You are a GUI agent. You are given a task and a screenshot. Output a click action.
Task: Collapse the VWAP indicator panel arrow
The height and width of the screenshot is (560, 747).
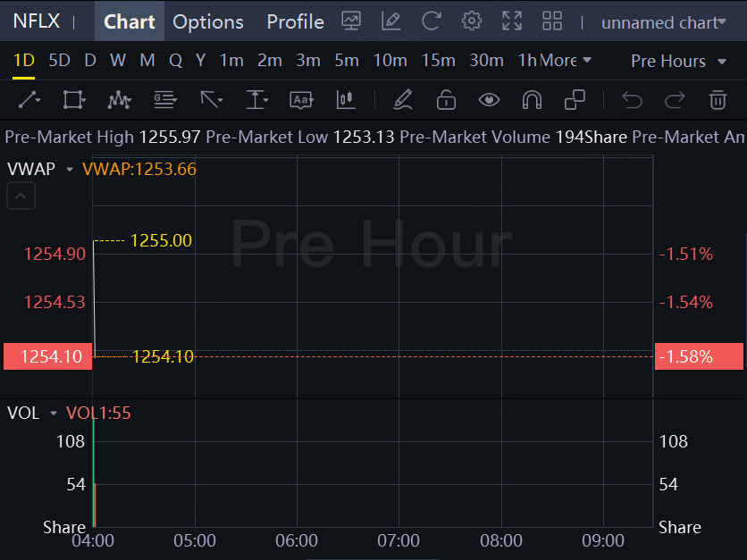(21, 196)
